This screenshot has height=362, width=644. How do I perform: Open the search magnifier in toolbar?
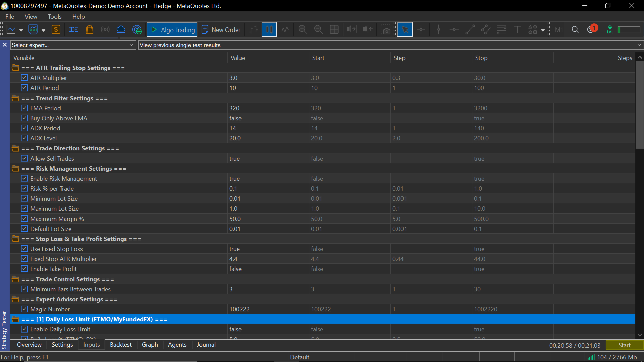pos(575,30)
